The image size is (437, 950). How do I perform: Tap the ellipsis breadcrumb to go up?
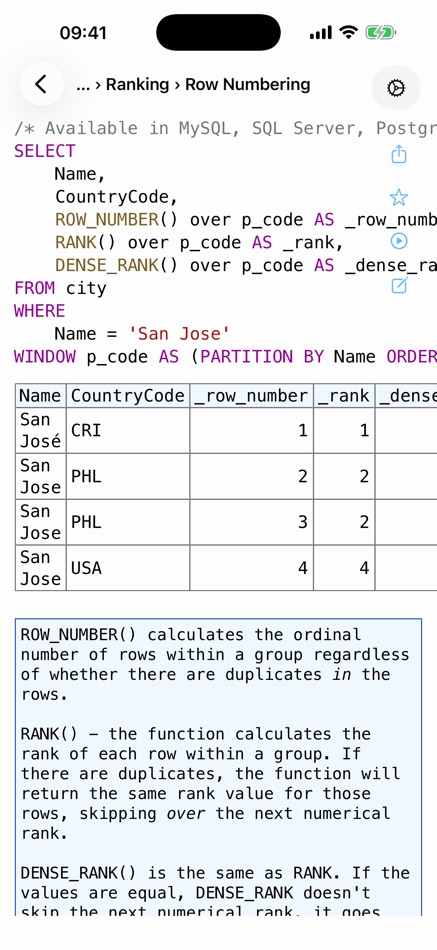pos(83,84)
